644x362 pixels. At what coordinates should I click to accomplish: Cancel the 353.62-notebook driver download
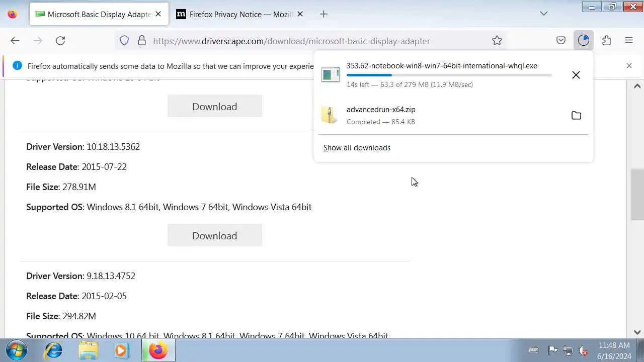[x=576, y=75]
